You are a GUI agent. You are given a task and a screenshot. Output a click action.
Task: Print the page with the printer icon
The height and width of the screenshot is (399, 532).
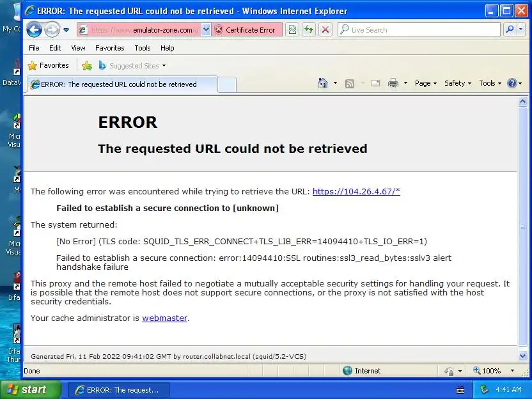[x=393, y=83]
